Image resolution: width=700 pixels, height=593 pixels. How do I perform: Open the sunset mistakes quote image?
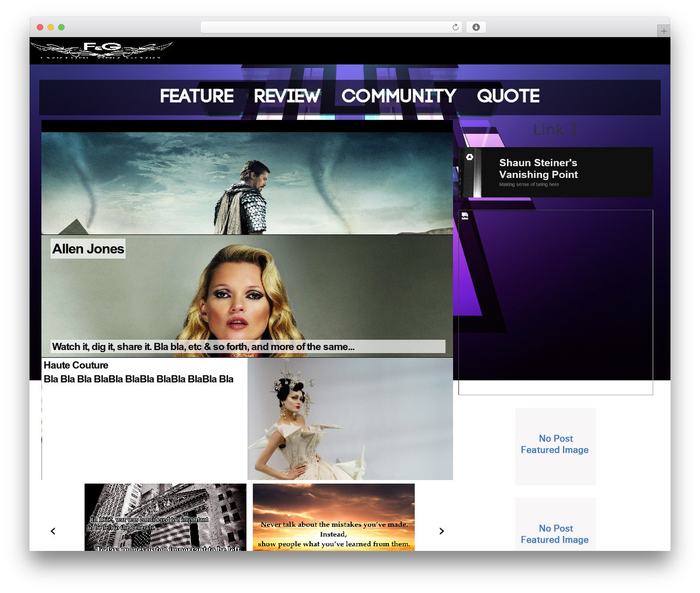coord(334,517)
